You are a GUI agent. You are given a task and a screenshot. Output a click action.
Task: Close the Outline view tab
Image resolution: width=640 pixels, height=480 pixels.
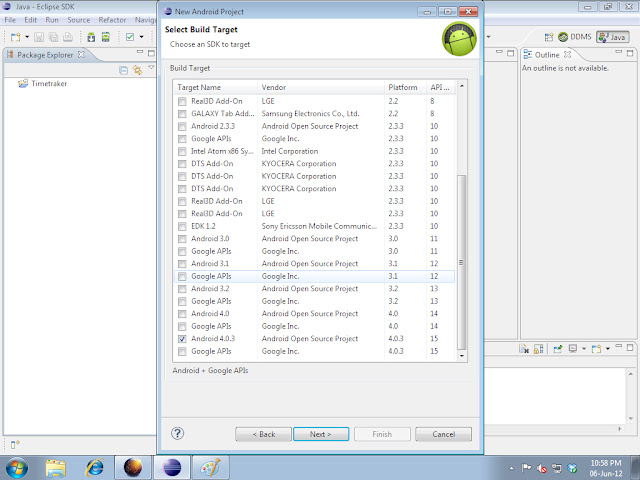[x=567, y=54]
